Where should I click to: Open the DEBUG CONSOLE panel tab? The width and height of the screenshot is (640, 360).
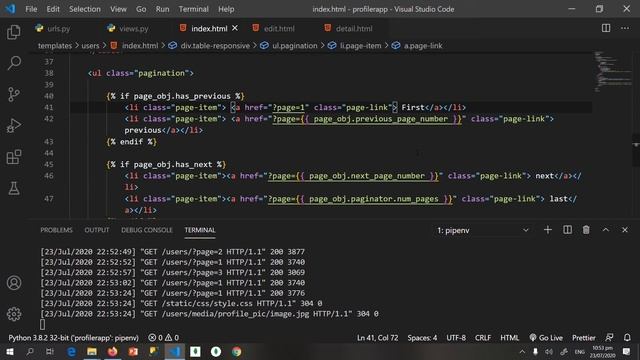point(147,230)
